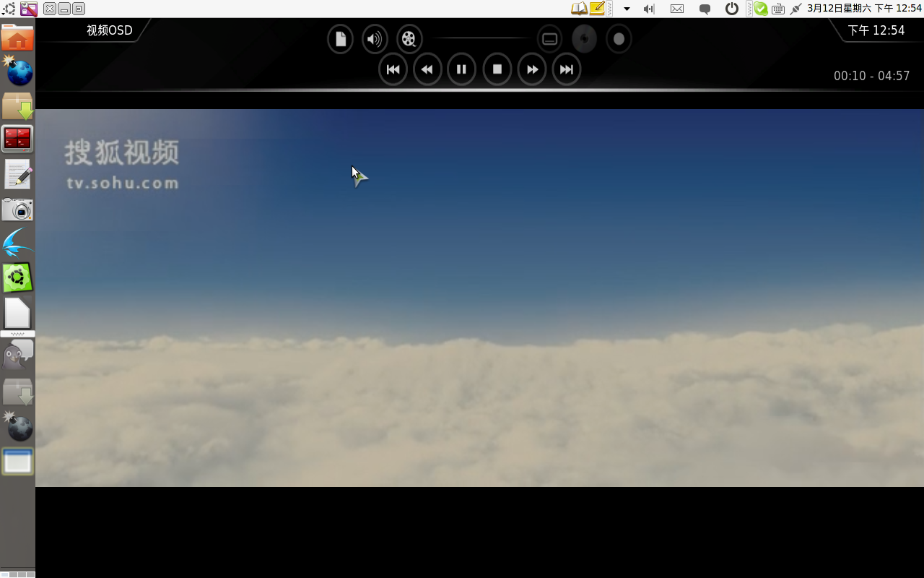Screen dimensions: 924x578
Task: Fast forward the video
Action: click(532, 70)
